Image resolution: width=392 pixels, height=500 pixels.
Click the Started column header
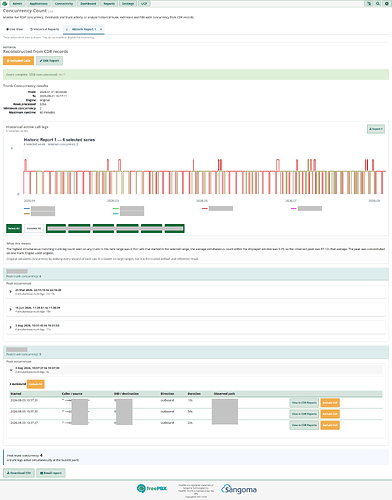point(16,394)
